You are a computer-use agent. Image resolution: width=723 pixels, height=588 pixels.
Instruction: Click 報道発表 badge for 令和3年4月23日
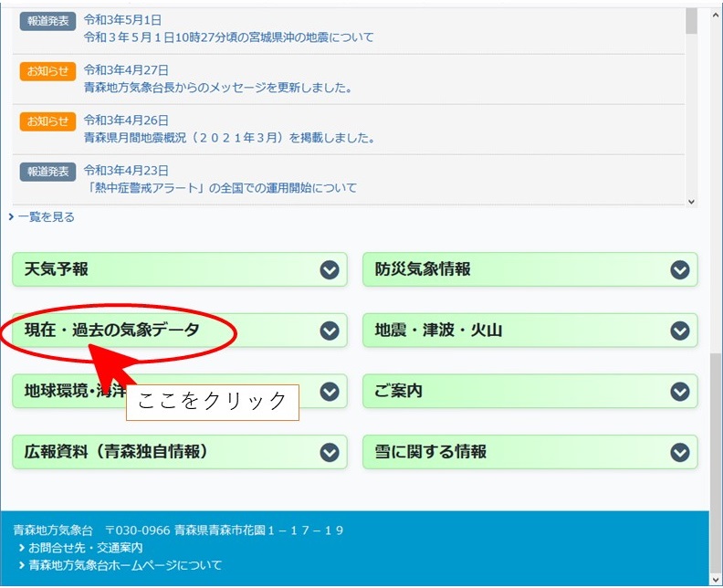coord(47,172)
